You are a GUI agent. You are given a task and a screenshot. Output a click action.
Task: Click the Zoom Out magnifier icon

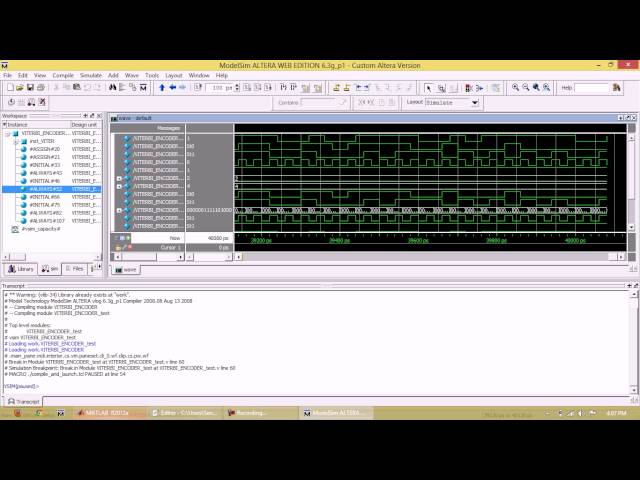(x=526, y=87)
